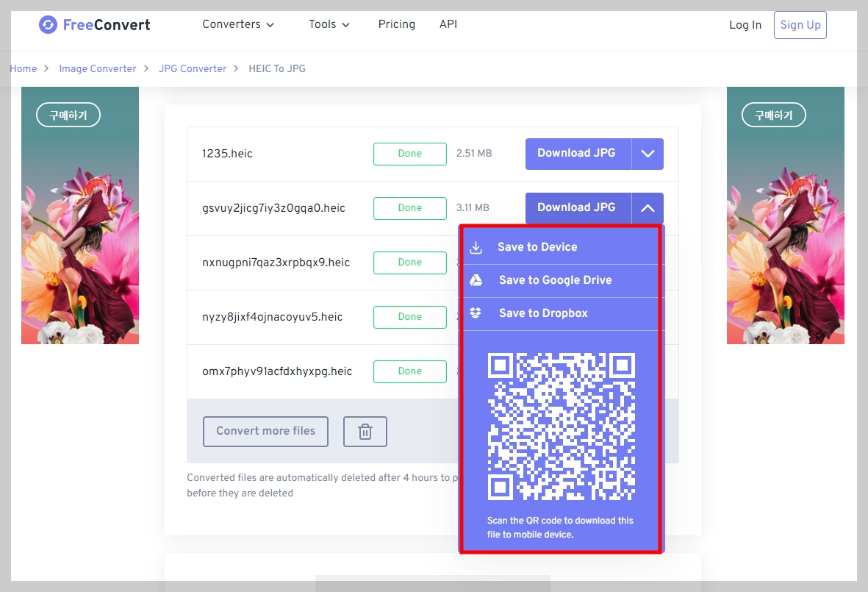
Task: Expand download options arrow for 1235.heic
Action: coord(648,154)
